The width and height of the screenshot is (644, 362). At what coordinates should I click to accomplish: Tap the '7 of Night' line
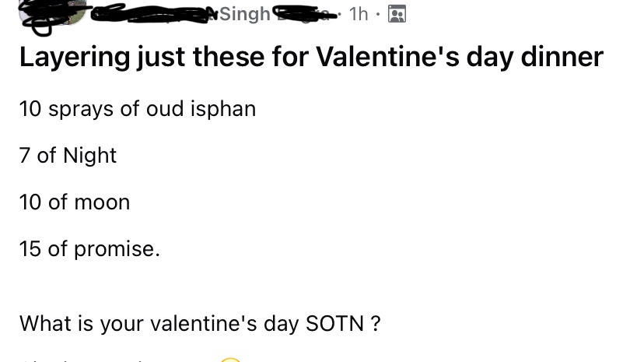pos(68,156)
